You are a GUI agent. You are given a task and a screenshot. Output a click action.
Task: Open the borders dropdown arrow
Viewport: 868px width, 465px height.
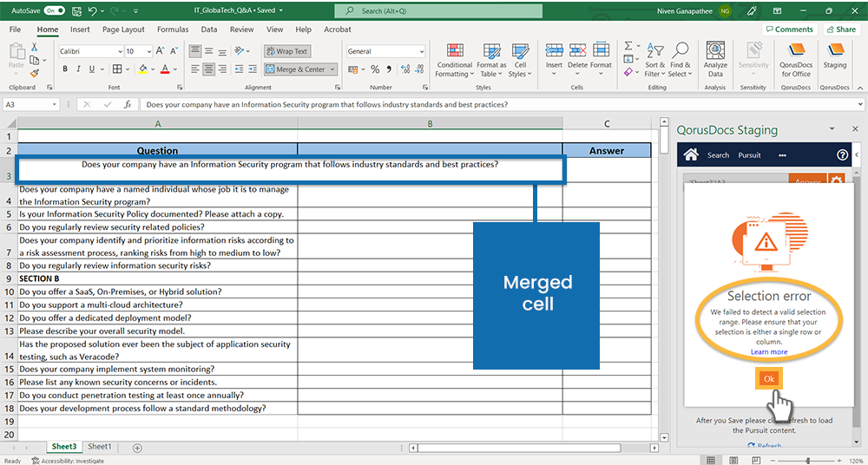tap(128, 69)
